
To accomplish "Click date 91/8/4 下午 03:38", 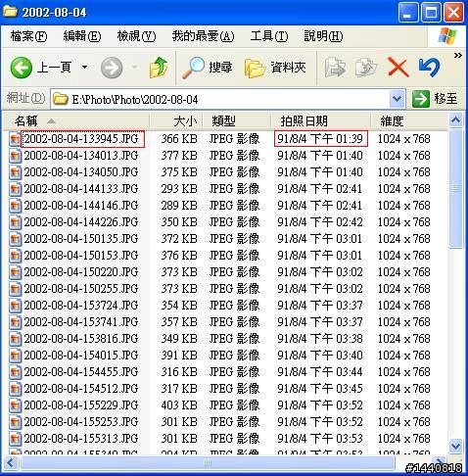I will pos(320,339).
